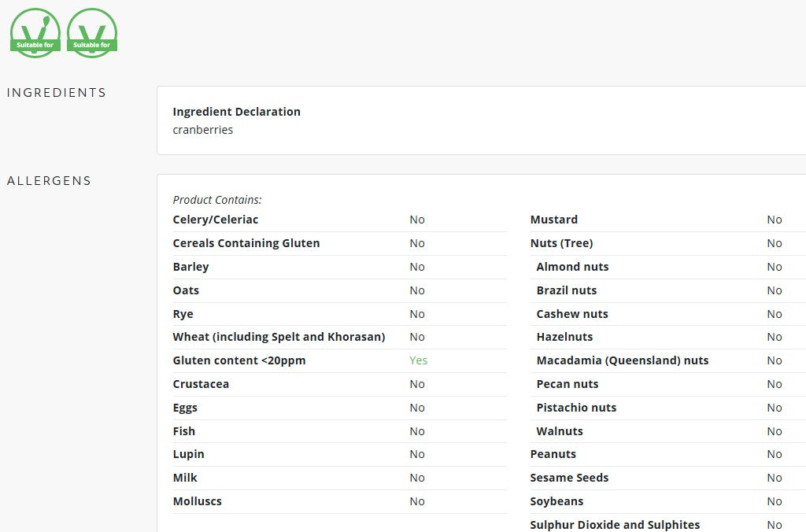This screenshot has height=532, width=806.
Task: Select the Oats allergen row label
Action: click(x=186, y=290)
